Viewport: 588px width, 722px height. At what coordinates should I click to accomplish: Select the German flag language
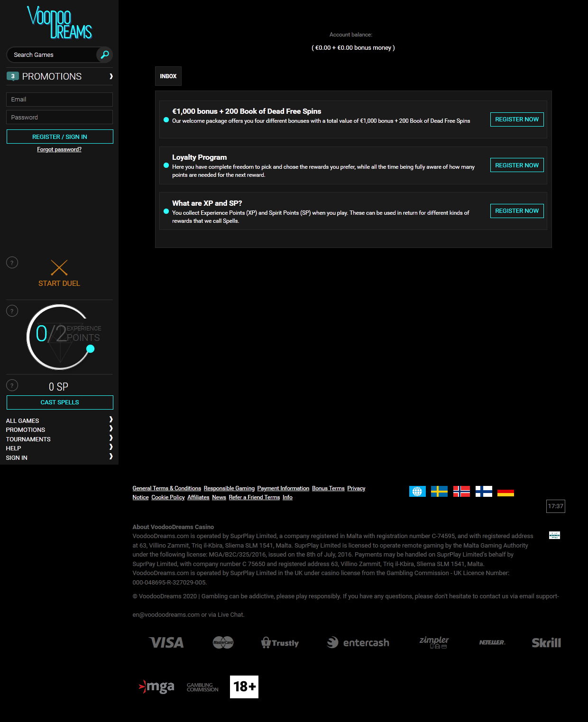click(505, 492)
